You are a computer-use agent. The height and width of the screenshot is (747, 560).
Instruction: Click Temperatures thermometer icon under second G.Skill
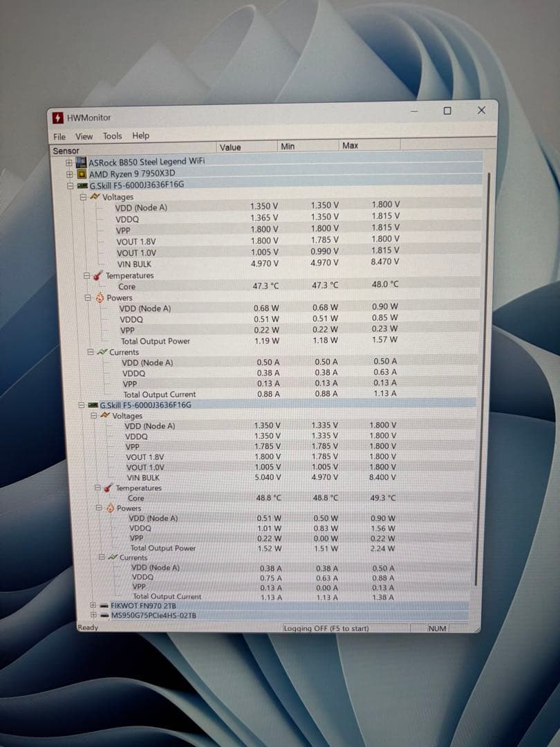[108, 488]
